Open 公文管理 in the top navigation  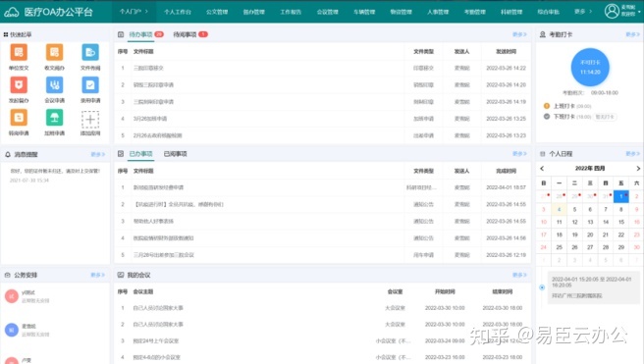tap(217, 12)
